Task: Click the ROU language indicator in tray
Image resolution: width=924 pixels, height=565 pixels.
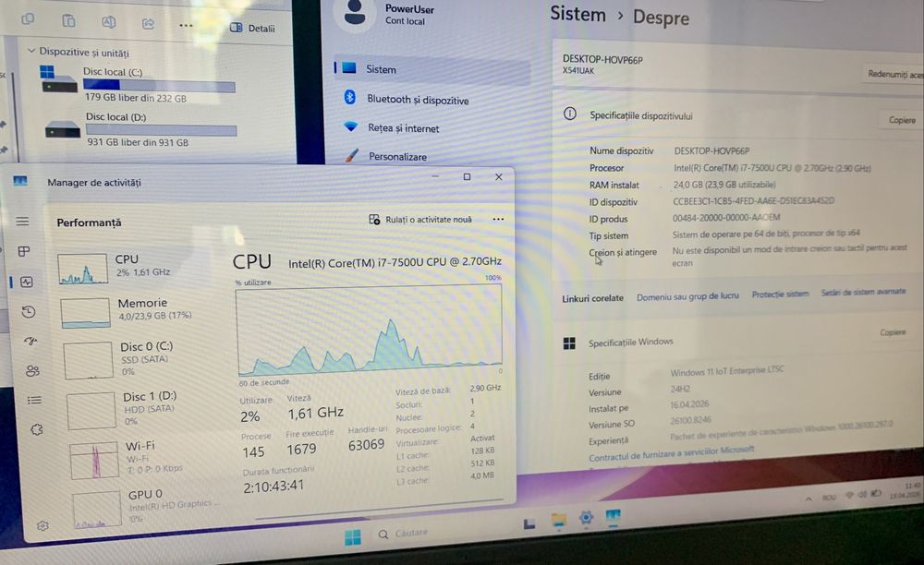Action: 829,497
